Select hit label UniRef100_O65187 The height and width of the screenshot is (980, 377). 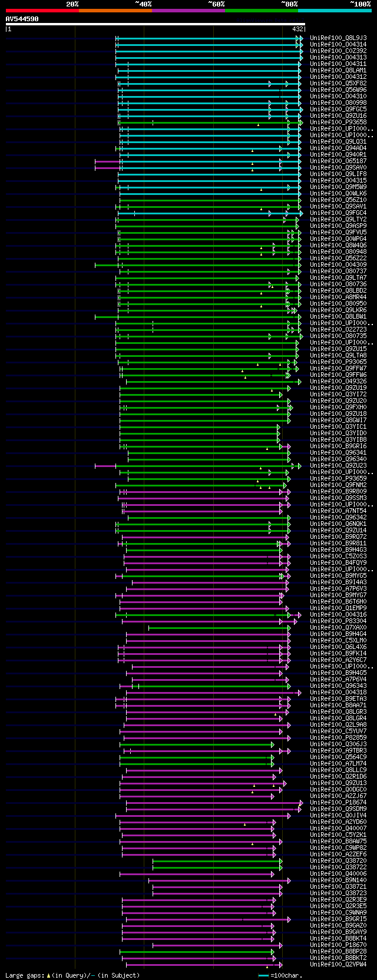click(338, 161)
